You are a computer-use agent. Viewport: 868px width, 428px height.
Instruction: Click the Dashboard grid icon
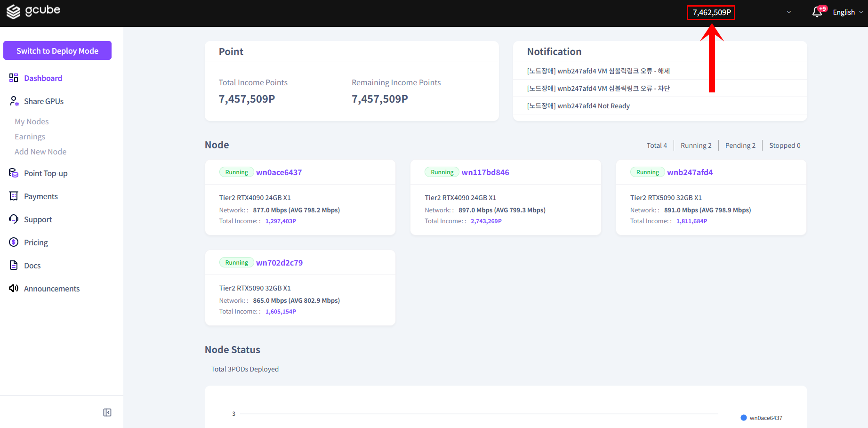point(14,78)
